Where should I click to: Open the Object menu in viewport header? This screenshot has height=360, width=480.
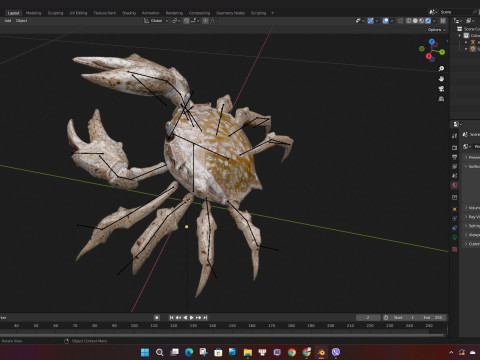tap(21, 21)
